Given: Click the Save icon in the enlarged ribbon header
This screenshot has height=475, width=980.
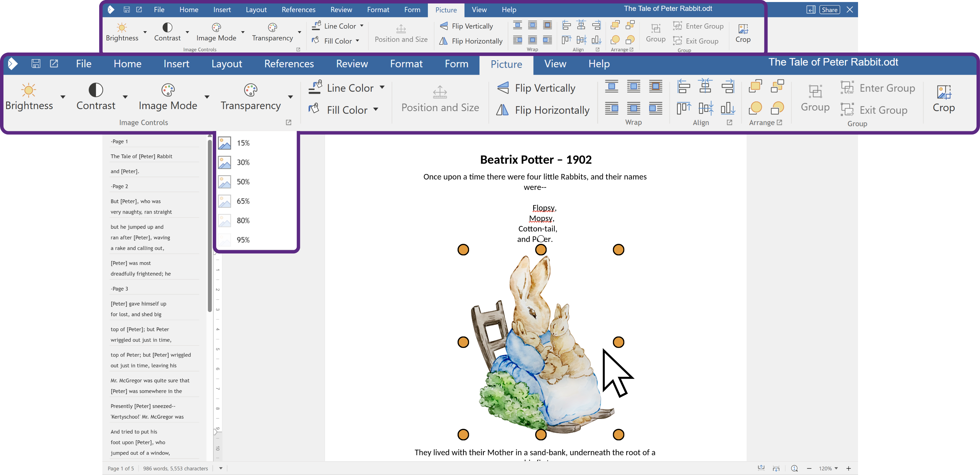Looking at the screenshot, I should pyautogui.click(x=36, y=63).
